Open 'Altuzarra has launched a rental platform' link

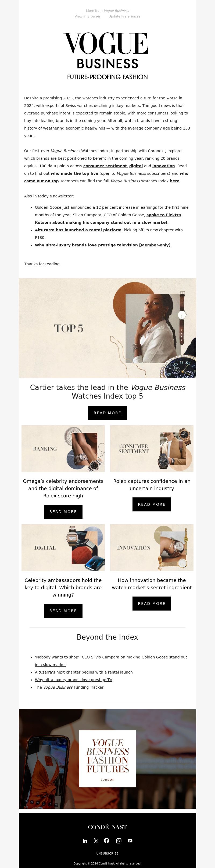(78, 230)
